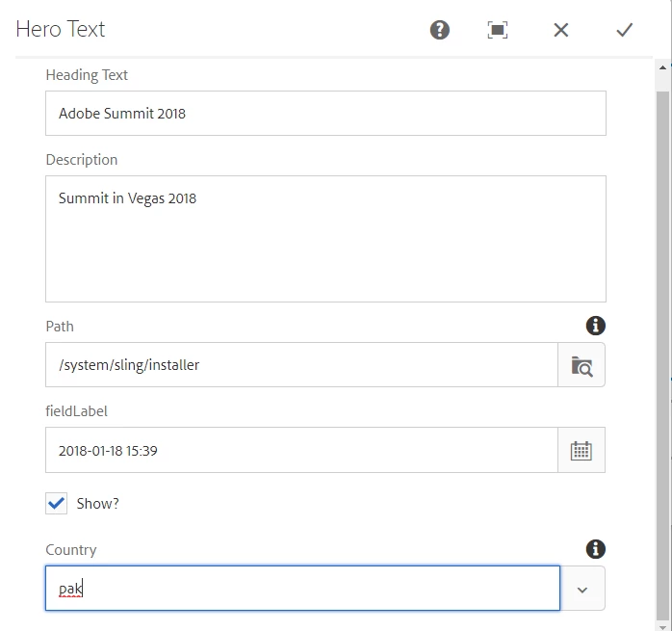The width and height of the screenshot is (672, 631).
Task: Click the scrollbar down arrow
Action: [x=662, y=627]
